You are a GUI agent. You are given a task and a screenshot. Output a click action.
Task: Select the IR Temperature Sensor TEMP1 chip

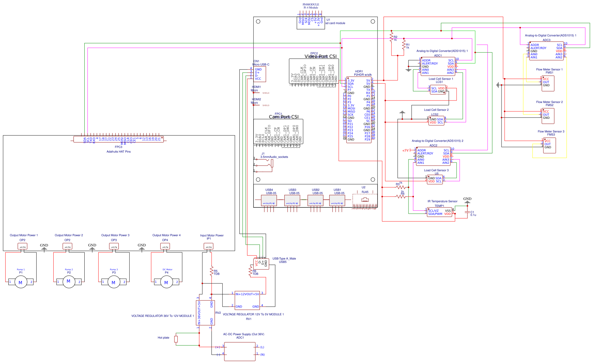coord(439,212)
